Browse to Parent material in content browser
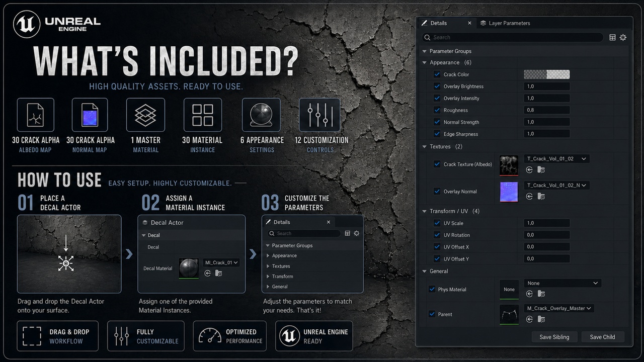This screenshot has width=644, height=362. tap(541, 319)
